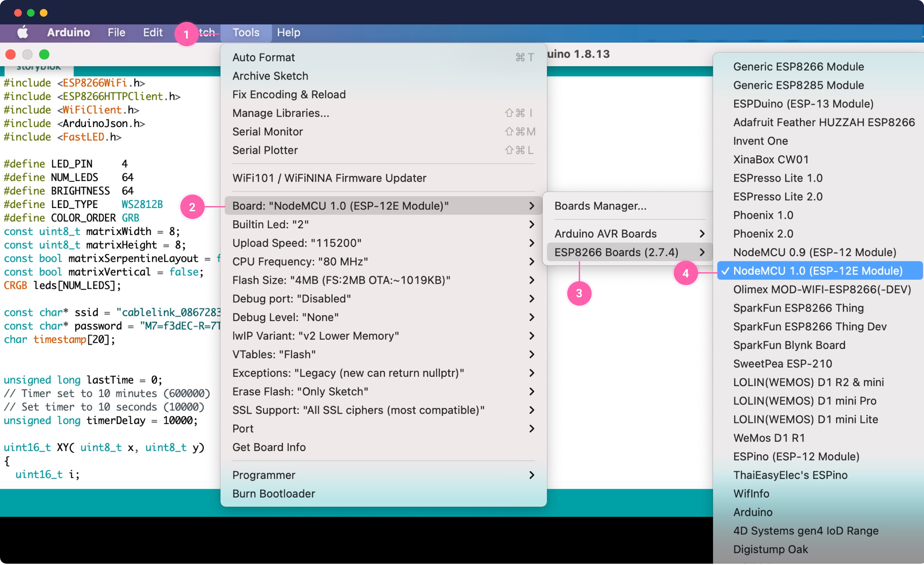Select Phoenix 1.0 board

coord(820,215)
